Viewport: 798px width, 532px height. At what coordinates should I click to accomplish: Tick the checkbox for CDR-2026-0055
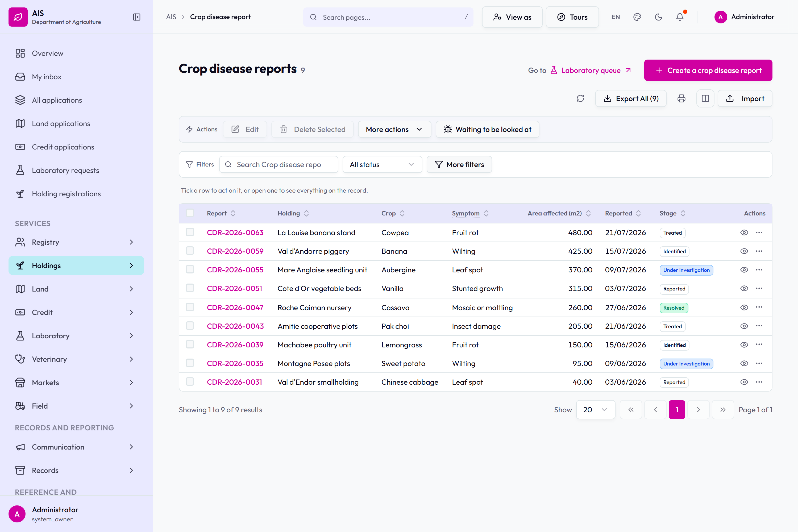tap(190, 269)
